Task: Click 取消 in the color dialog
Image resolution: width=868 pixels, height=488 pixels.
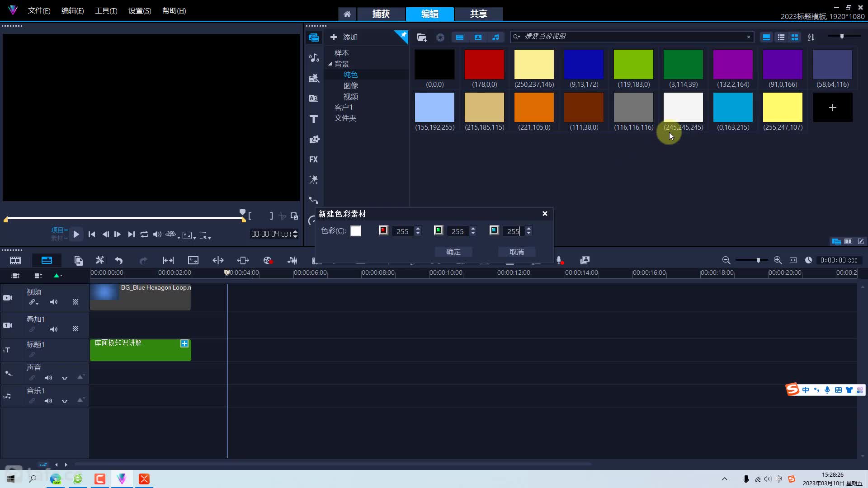Action: tap(517, 252)
